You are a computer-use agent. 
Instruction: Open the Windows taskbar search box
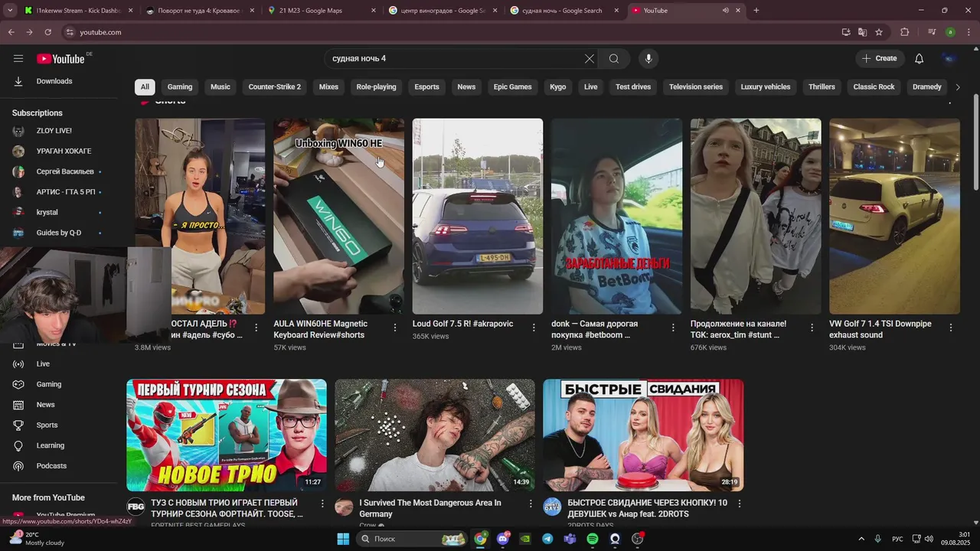coord(413,540)
